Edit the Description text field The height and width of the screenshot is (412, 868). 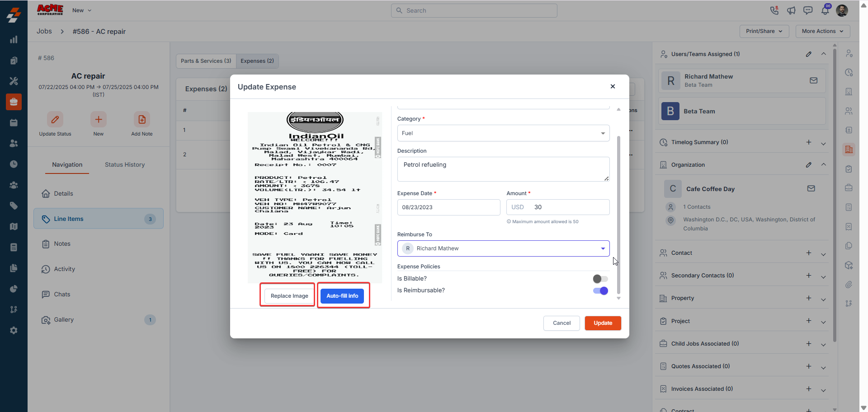click(x=503, y=169)
